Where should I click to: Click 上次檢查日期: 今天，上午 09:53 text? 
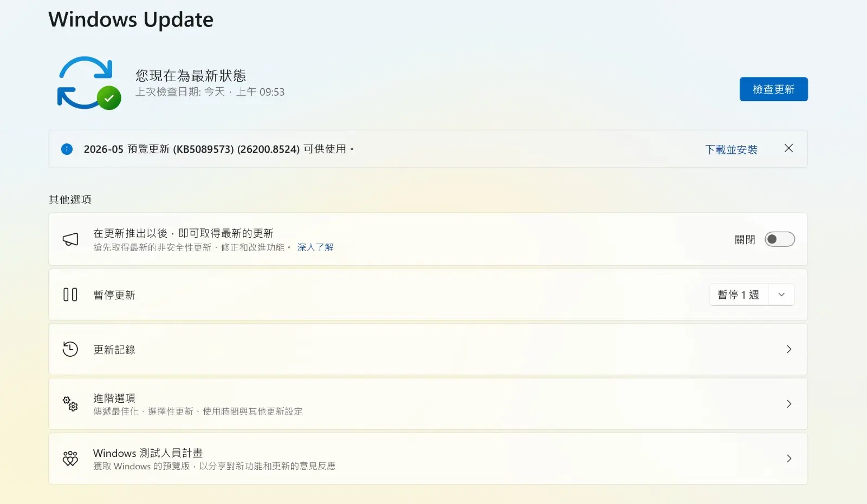[x=210, y=92]
